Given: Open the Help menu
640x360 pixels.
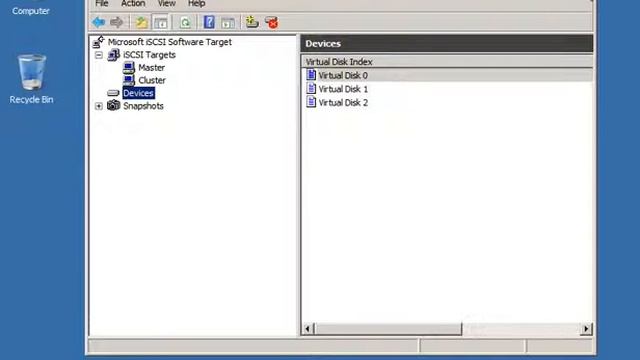Looking at the screenshot, I should tap(196, 4).
